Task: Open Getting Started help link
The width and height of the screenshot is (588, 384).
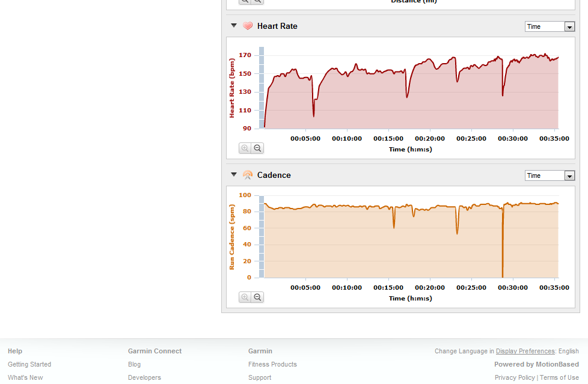Action: tap(29, 364)
